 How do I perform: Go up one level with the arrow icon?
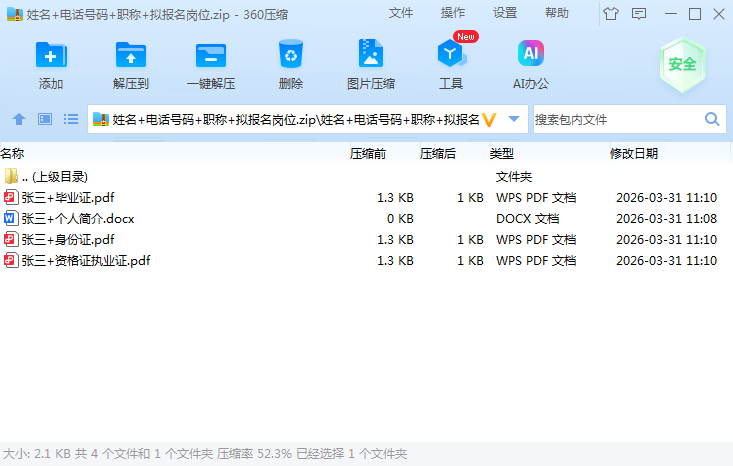point(19,120)
